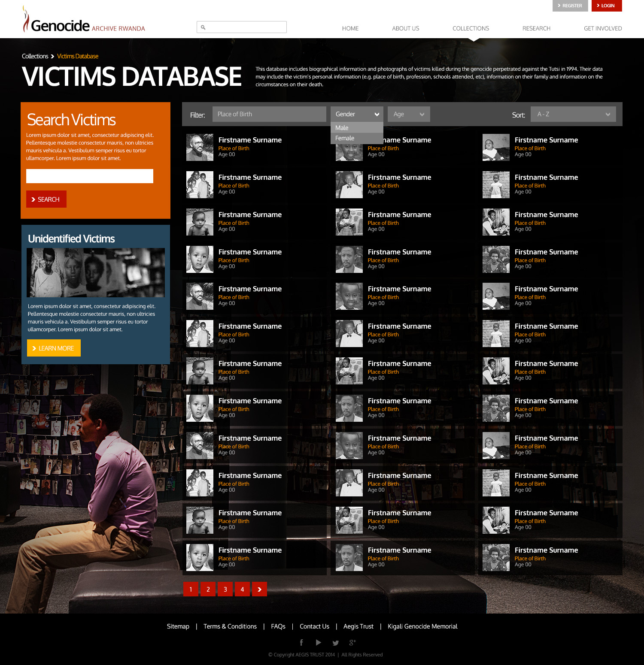This screenshot has width=644, height=665.
Task: Open the A - Z sort dropdown
Action: (x=573, y=114)
